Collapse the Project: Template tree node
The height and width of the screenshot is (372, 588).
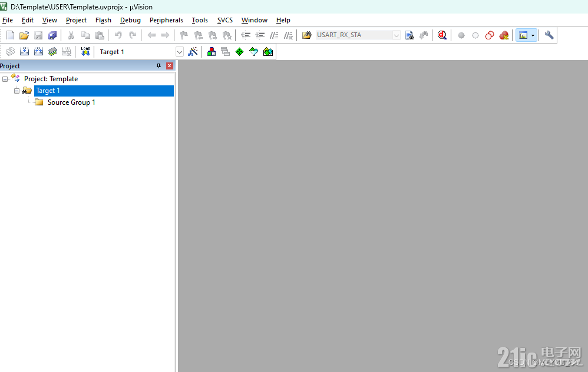click(x=5, y=79)
